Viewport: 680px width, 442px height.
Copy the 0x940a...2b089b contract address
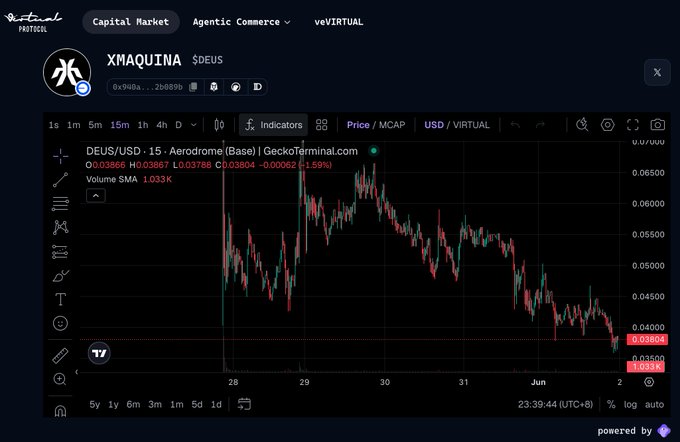point(193,87)
